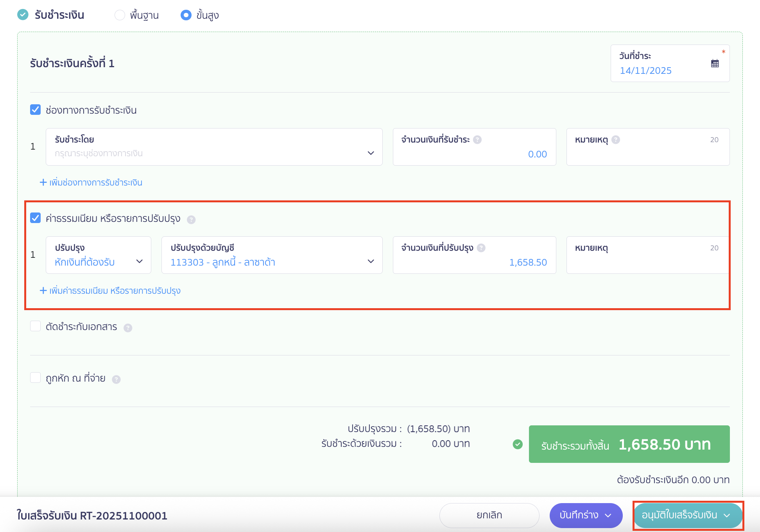This screenshot has width=760, height=532.
Task: Click green check icon beside รับชำระรวมทั้งสิ้น
Action: 518,444
